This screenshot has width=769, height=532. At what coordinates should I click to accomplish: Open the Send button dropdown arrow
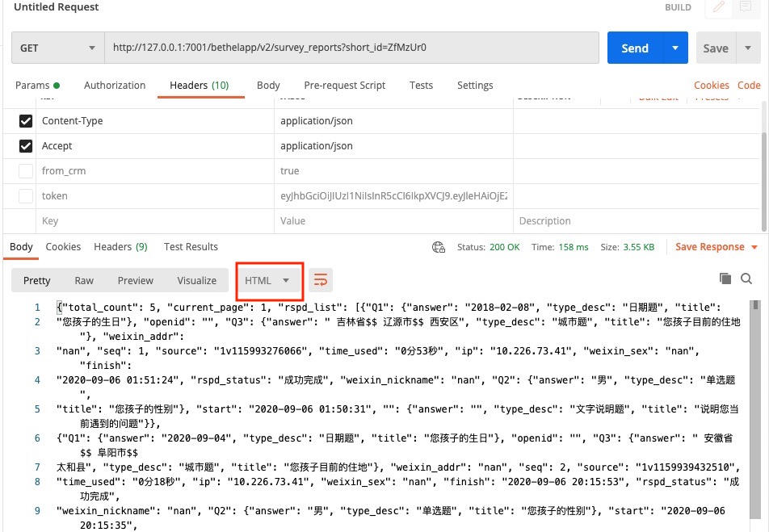pos(674,48)
